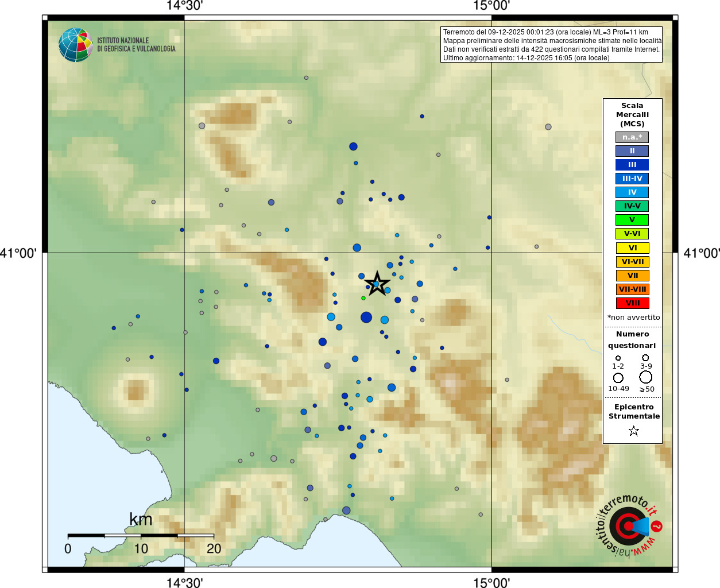The image size is (720, 588).
Task: Click the 10-49 questionnaires circle symbol
Action: point(618,378)
